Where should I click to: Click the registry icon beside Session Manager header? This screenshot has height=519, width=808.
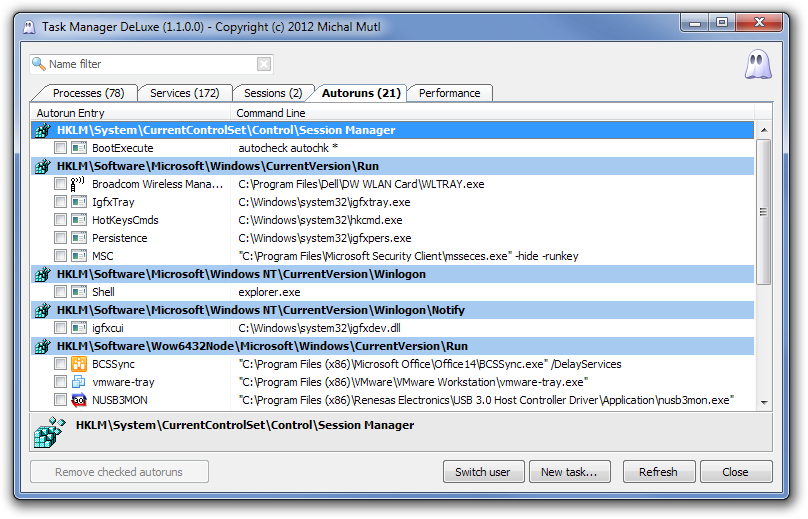click(x=43, y=130)
